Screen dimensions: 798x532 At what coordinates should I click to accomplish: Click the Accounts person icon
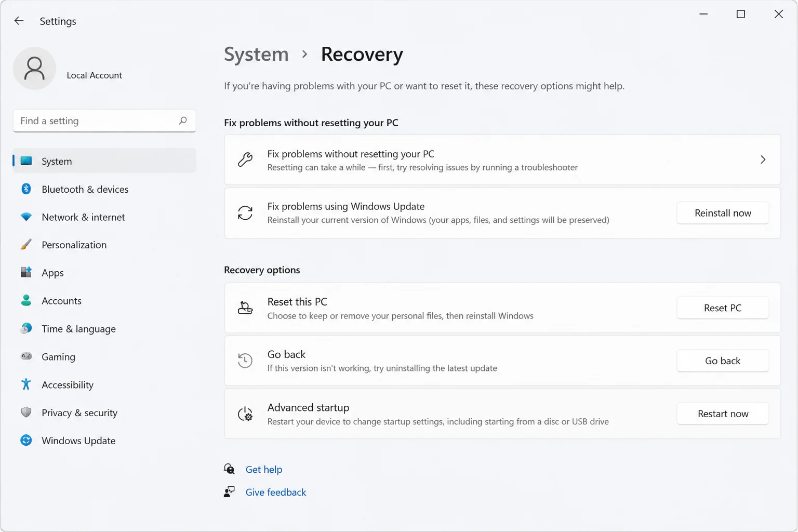pyautogui.click(x=26, y=300)
